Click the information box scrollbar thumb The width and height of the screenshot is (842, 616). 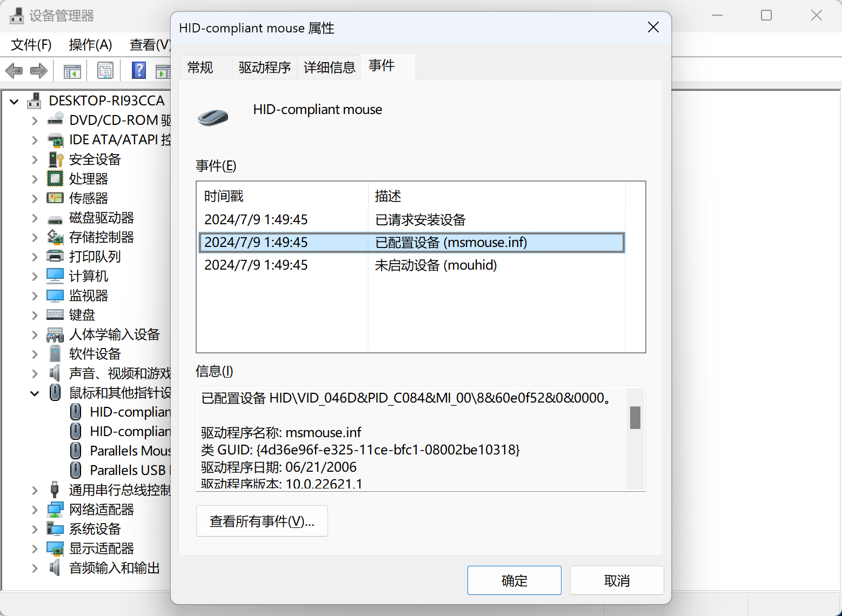click(x=635, y=417)
